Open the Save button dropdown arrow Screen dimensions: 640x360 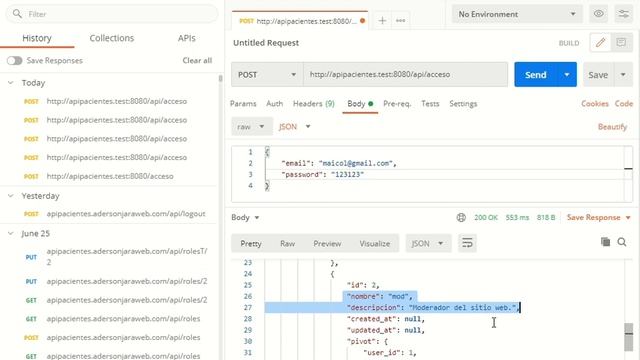click(x=623, y=75)
